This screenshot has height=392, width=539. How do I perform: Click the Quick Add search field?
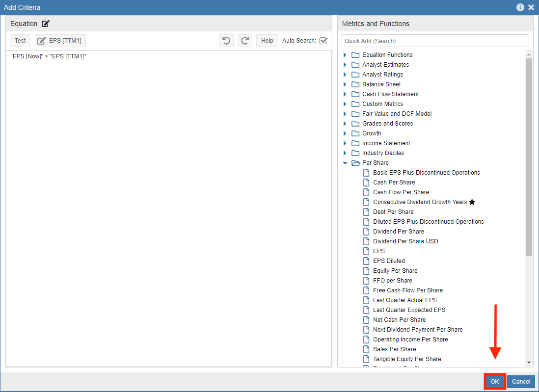pos(435,41)
